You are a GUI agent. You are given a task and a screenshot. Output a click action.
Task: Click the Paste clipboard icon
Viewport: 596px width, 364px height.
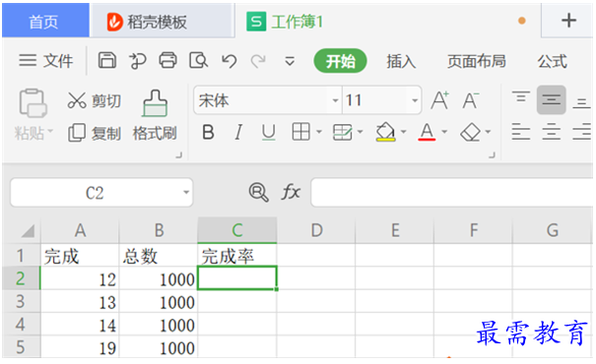(x=33, y=103)
